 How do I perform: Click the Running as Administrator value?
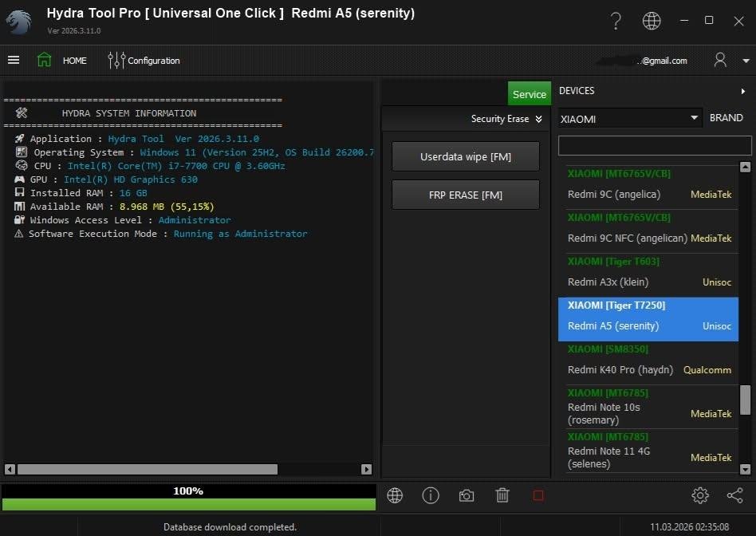[240, 234]
